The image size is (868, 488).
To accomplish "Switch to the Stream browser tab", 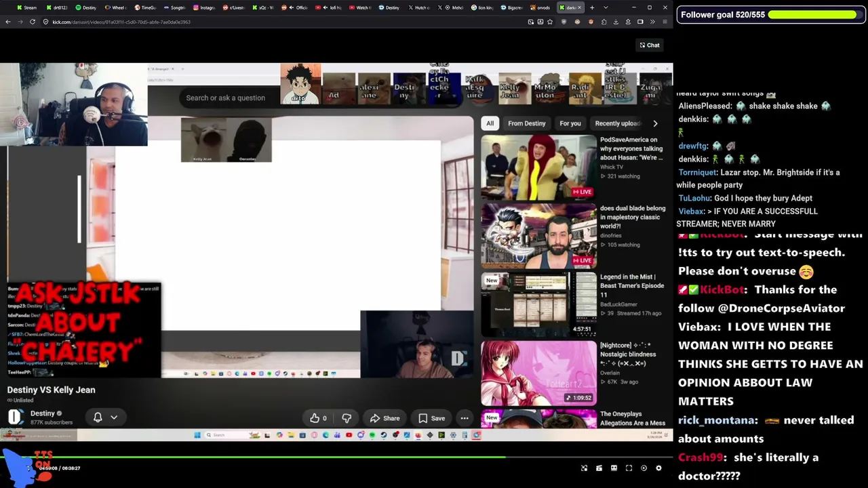I will click(27, 7).
